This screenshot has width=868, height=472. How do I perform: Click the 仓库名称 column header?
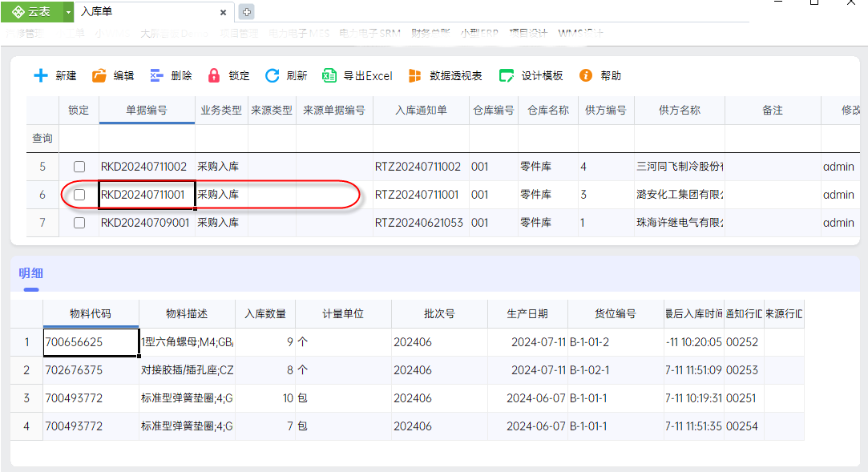(548, 110)
